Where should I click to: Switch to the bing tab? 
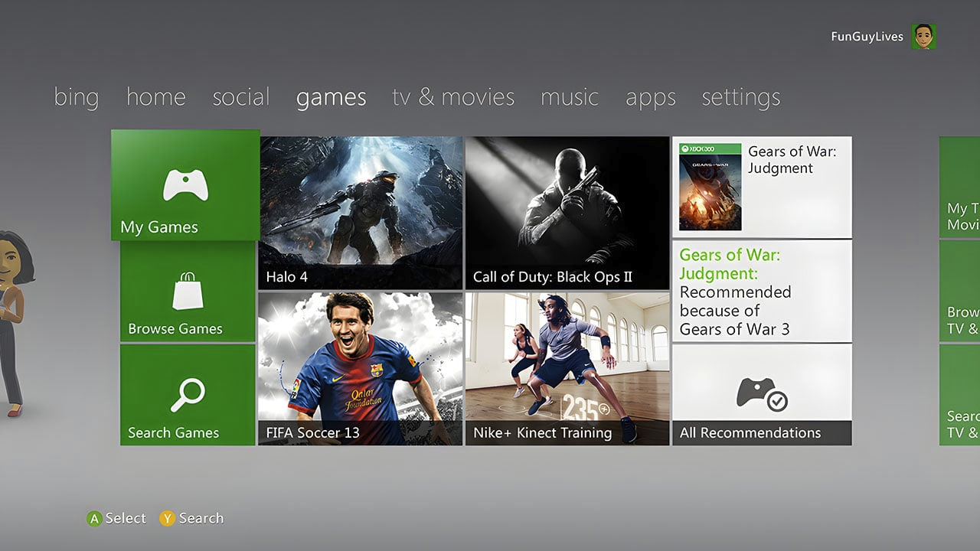pyautogui.click(x=77, y=97)
